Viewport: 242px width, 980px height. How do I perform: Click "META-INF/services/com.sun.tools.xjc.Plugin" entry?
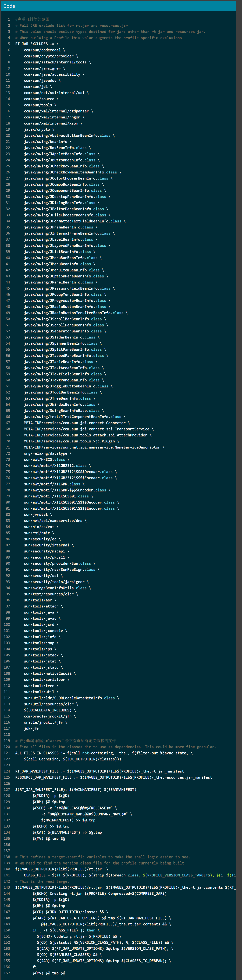coord(71,441)
